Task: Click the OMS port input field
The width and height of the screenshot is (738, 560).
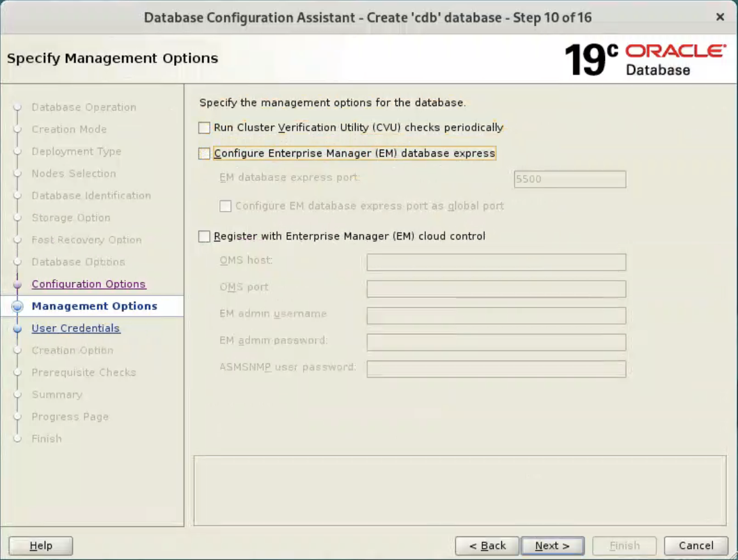Action: coord(496,289)
